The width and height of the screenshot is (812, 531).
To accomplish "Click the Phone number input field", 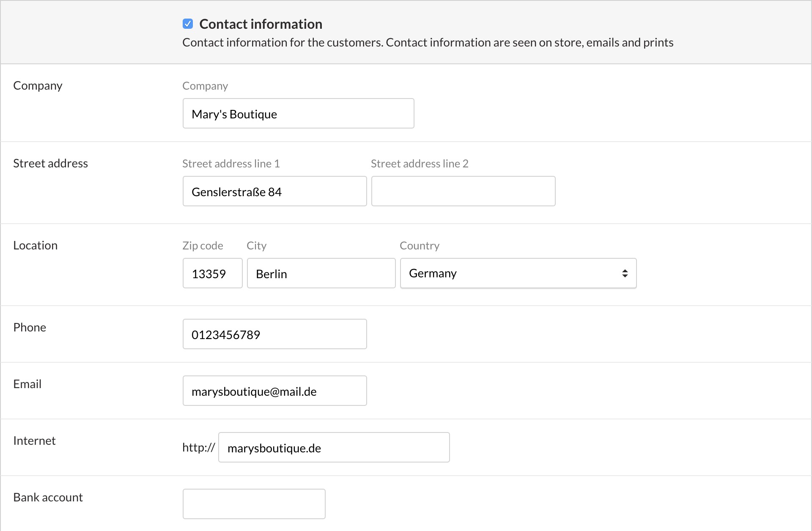I will pyautogui.click(x=274, y=334).
